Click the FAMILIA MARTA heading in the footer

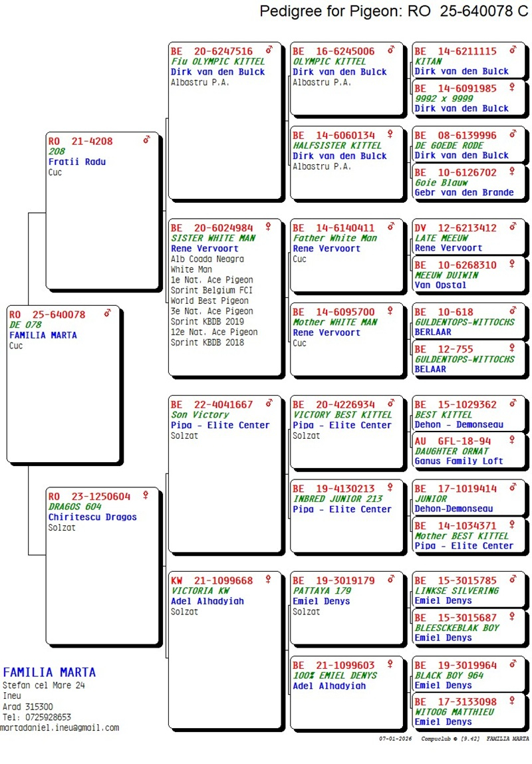49,672
